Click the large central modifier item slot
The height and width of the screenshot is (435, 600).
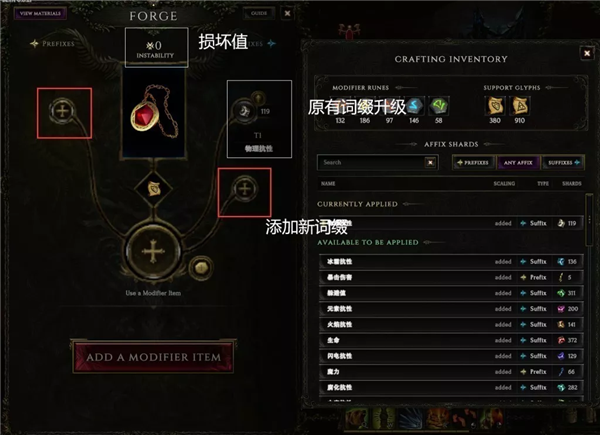tap(153, 251)
